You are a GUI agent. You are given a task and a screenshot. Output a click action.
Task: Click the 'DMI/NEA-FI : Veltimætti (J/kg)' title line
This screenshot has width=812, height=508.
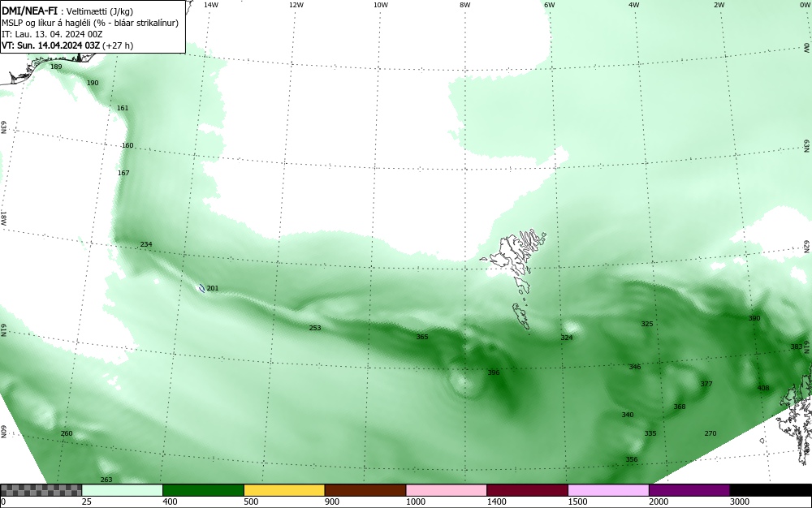pos(67,11)
